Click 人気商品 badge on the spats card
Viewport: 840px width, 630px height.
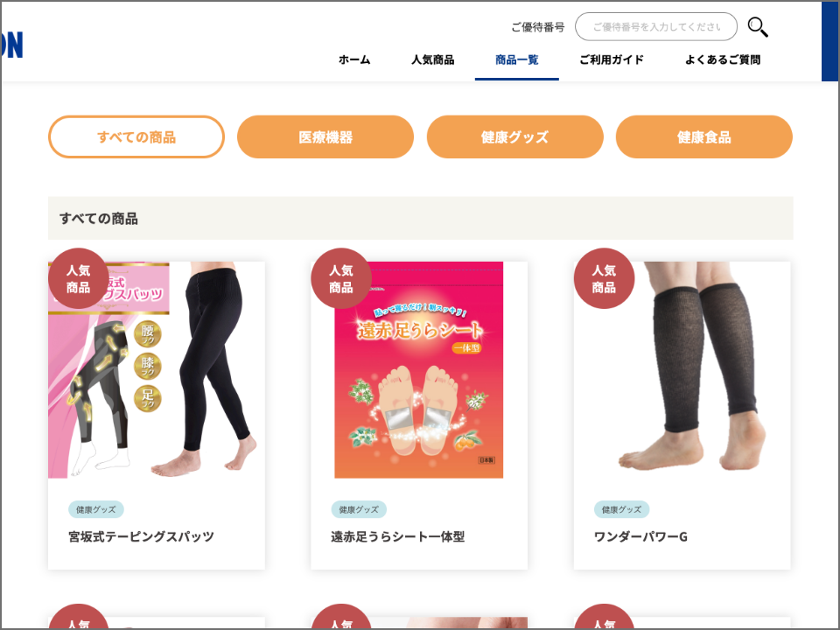pos(78,278)
